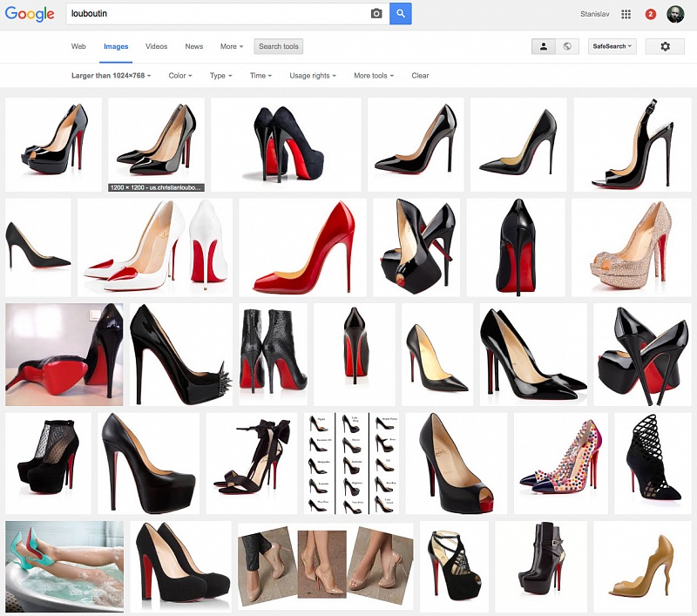
Task: Click in the louboutin search field
Action: pos(218,14)
